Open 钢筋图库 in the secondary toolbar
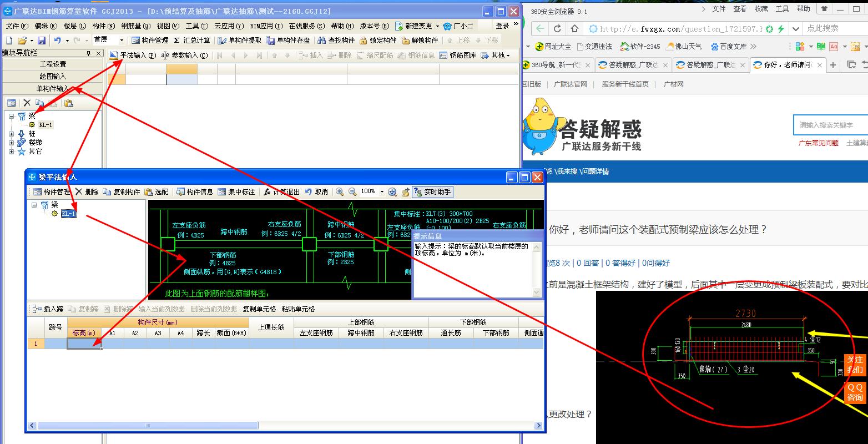The image size is (868, 444). (457, 56)
